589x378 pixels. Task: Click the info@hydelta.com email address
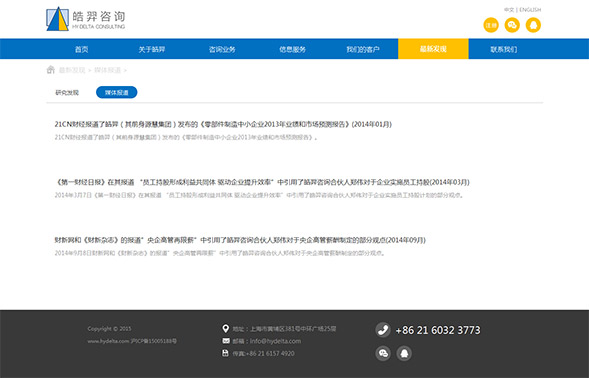(x=275, y=341)
